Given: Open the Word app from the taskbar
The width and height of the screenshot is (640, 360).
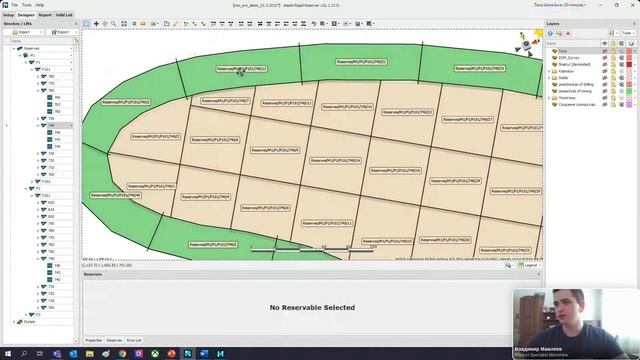Looking at the screenshot, I should tap(204, 353).
